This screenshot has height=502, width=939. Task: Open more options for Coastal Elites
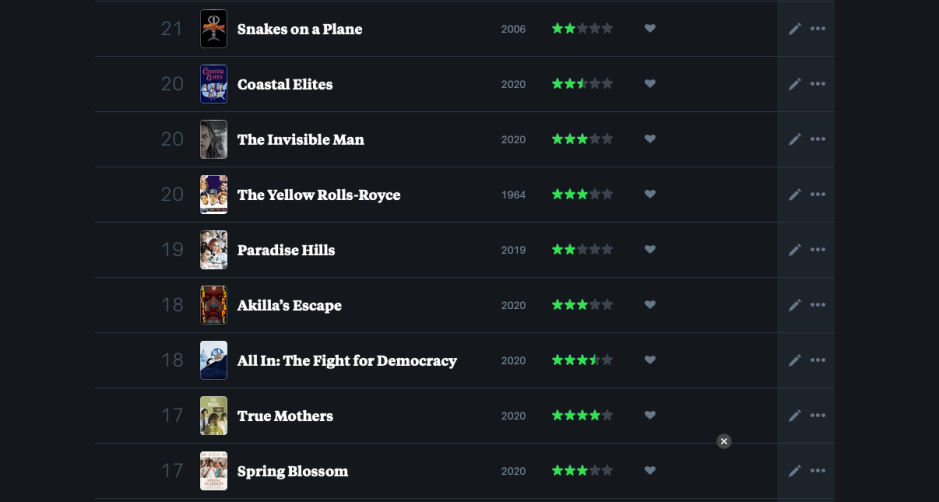[818, 84]
